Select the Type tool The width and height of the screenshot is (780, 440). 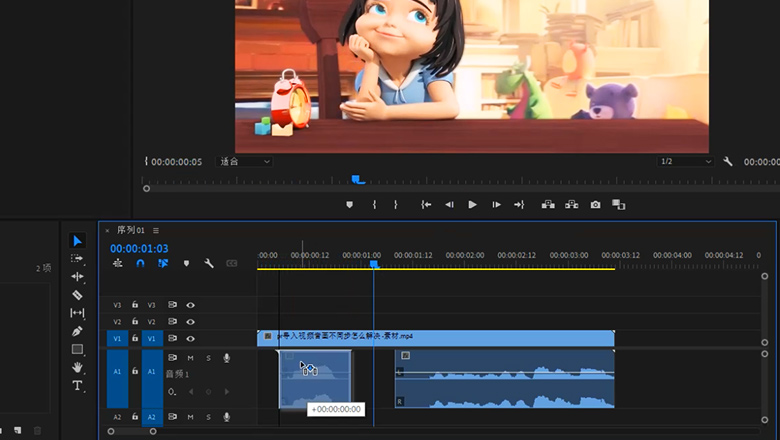[x=77, y=385]
